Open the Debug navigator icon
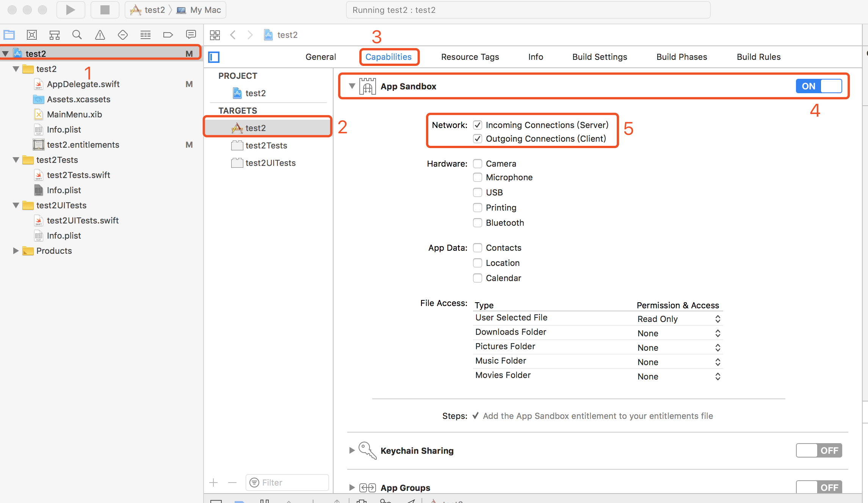The image size is (868, 503). coord(146,35)
